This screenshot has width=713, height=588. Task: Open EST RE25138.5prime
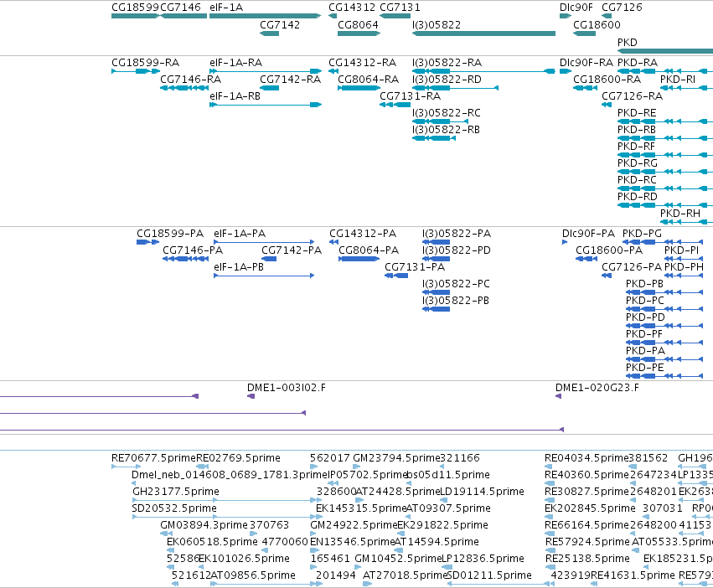pyautogui.click(x=587, y=559)
